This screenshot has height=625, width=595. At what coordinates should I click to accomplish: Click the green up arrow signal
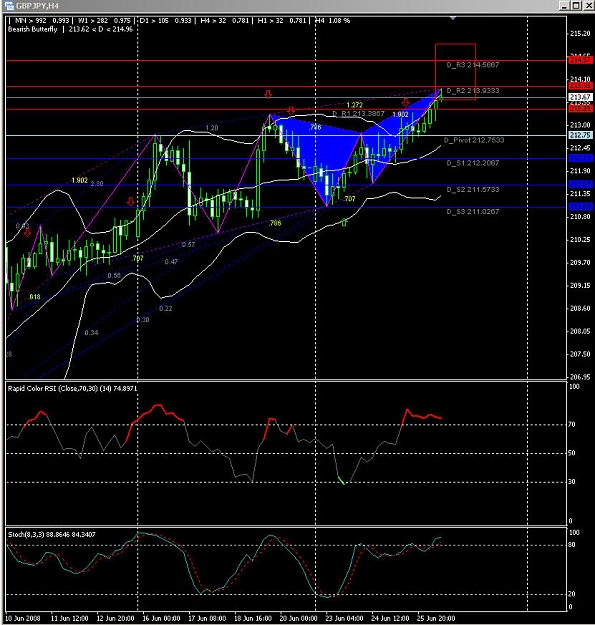pos(344,222)
